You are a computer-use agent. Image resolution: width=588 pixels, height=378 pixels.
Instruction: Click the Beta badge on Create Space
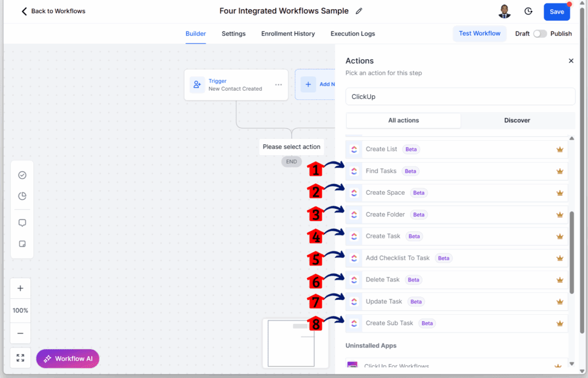click(x=419, y=193)
